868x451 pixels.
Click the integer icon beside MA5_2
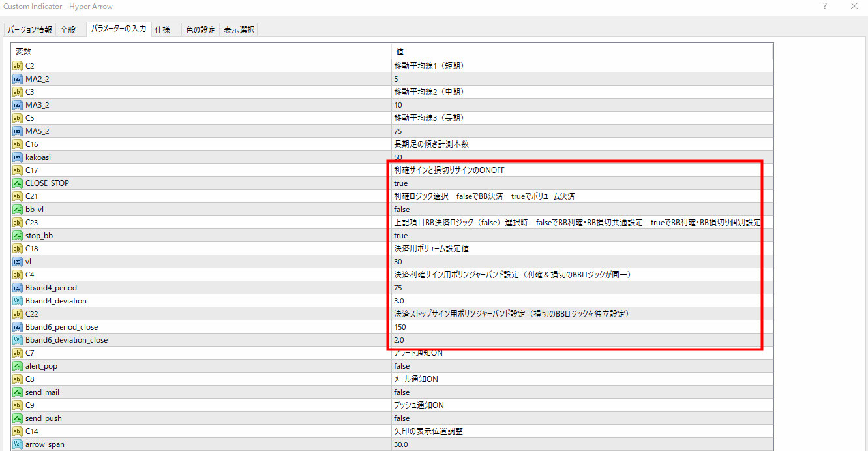coord(18,131)
